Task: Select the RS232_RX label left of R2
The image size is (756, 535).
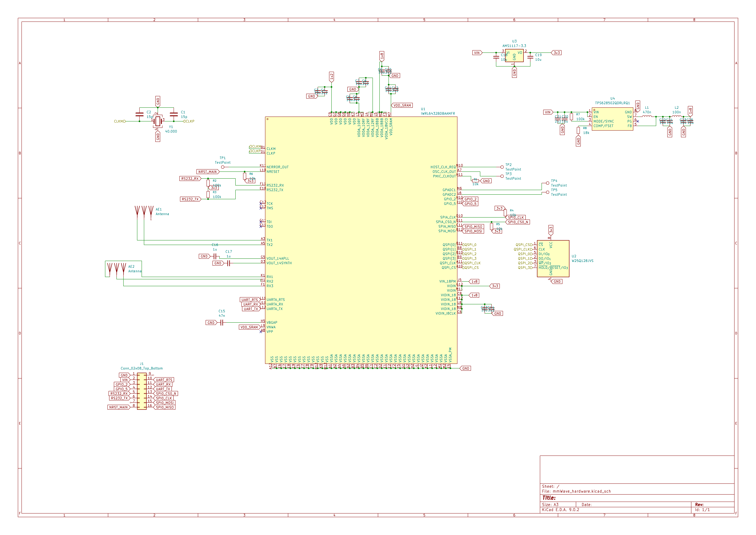Action: 191,179
